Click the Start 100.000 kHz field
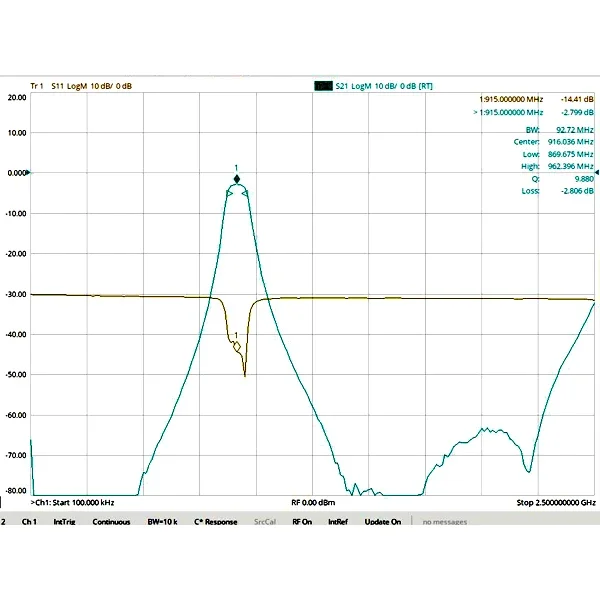The width and height of the screenshot is (600, 600). click(72, 502)
